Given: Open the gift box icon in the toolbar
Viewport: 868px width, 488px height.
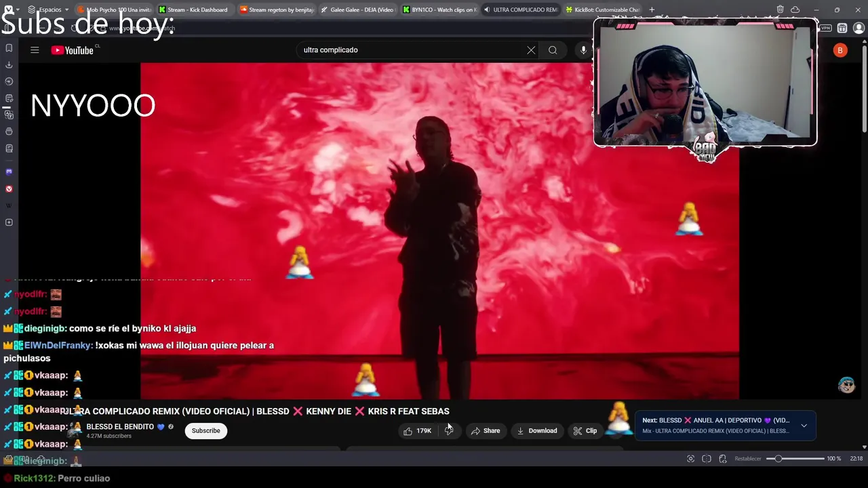Looking at the screenshot, I should tap(842, 28).
